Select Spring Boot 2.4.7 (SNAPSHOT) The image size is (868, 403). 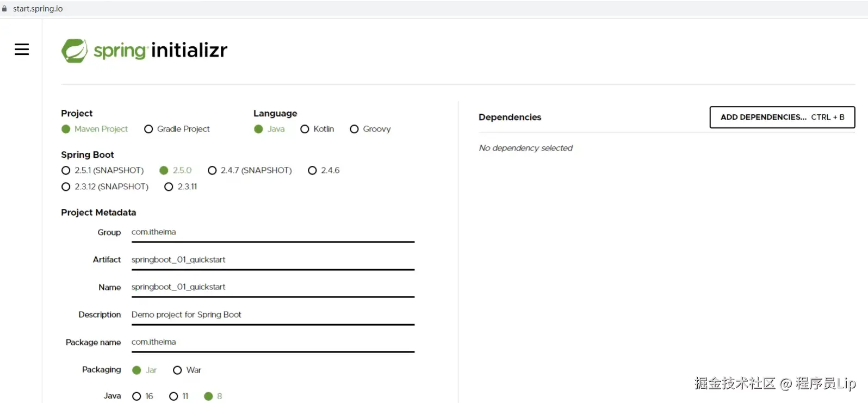(250, 170)
